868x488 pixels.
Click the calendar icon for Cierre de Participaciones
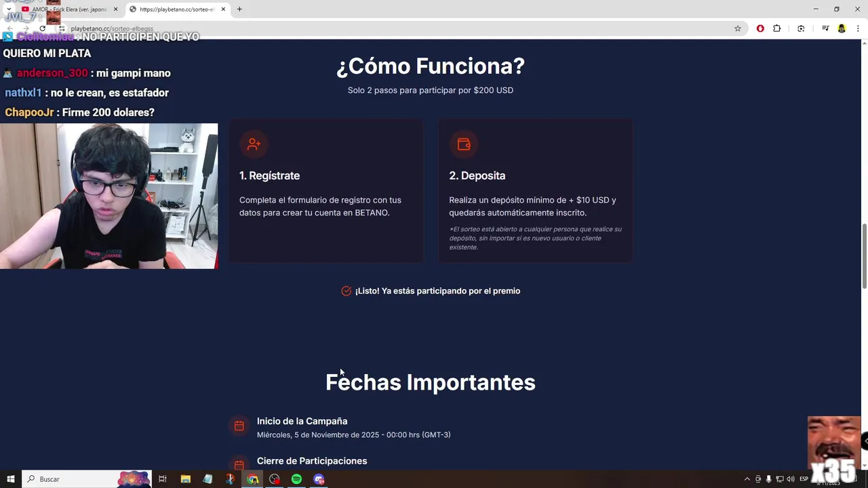click(239, 464)
